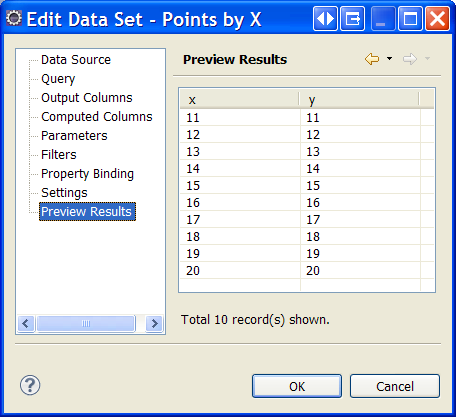
Task: Click the Cancel button
Action: coord(395,386)
